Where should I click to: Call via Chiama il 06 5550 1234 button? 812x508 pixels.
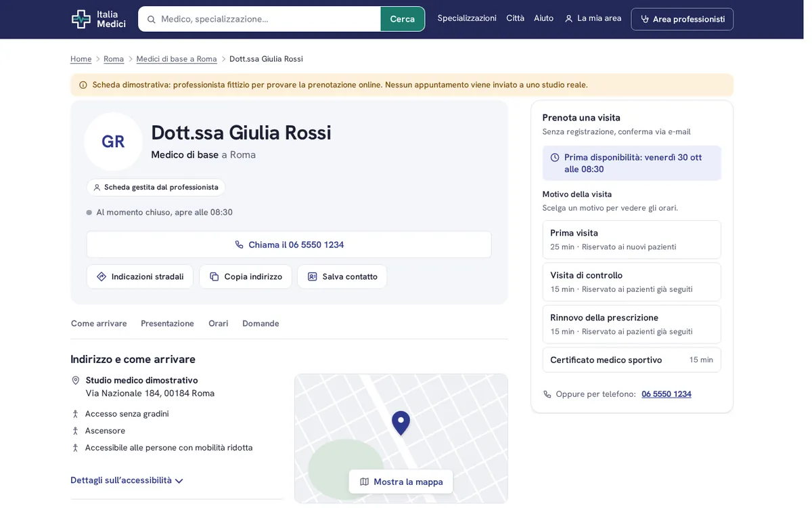[x=289, y=245]
